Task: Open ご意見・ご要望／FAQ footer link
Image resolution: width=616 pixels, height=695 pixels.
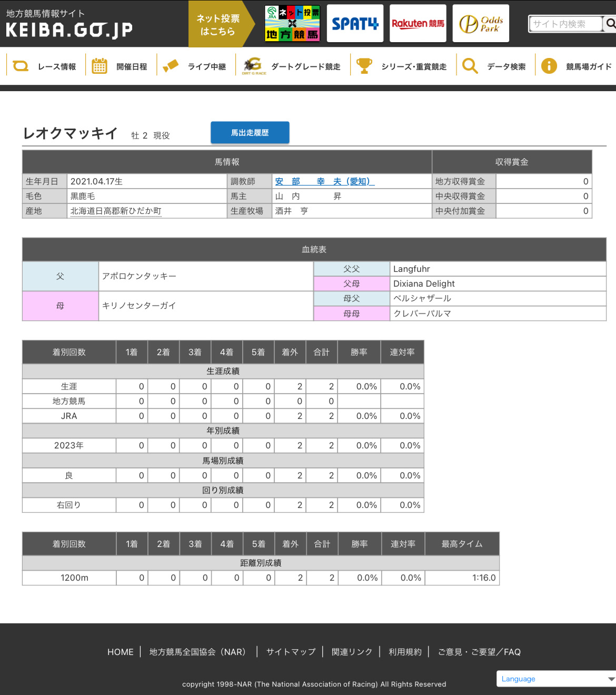Action: (479, 652)
